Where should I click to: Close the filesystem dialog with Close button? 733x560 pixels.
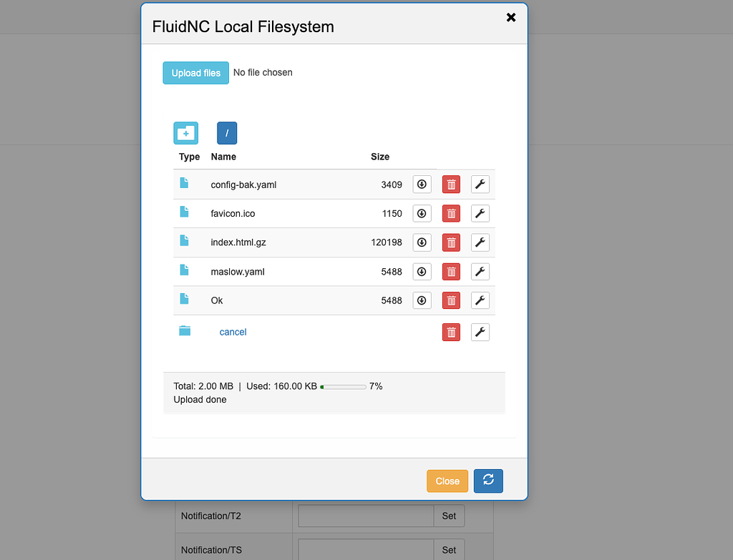pos(447,481)
